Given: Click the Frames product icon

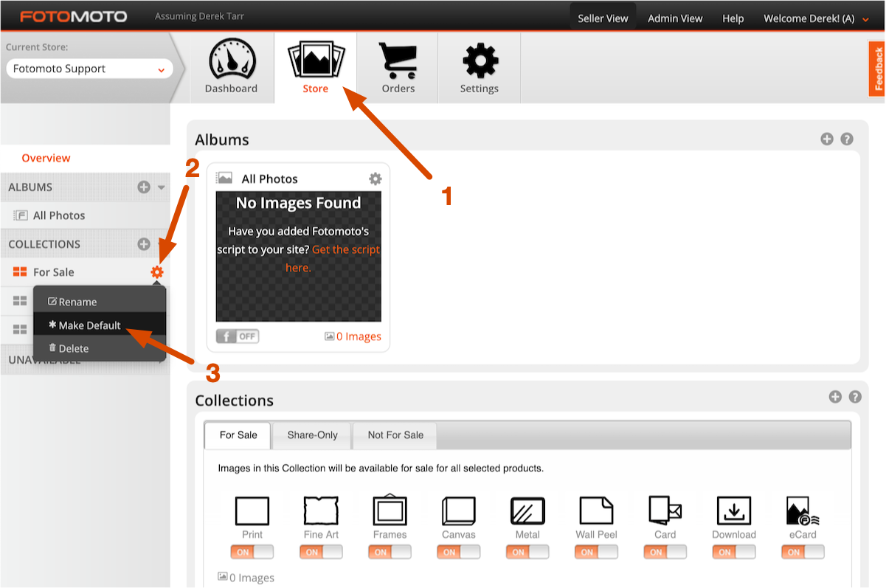Looking at the screenshot, I should tap(390, 509).
